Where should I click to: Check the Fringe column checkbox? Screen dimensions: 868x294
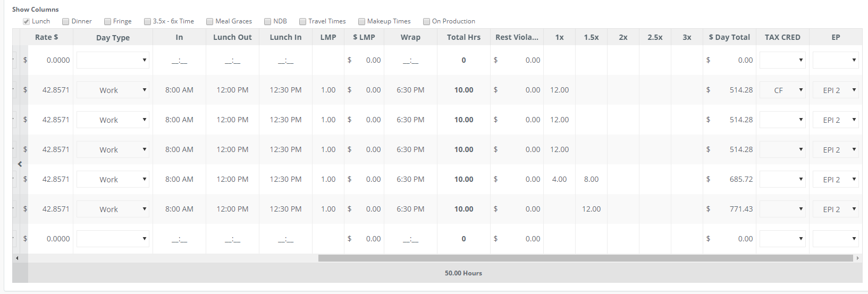click(107, 21)
